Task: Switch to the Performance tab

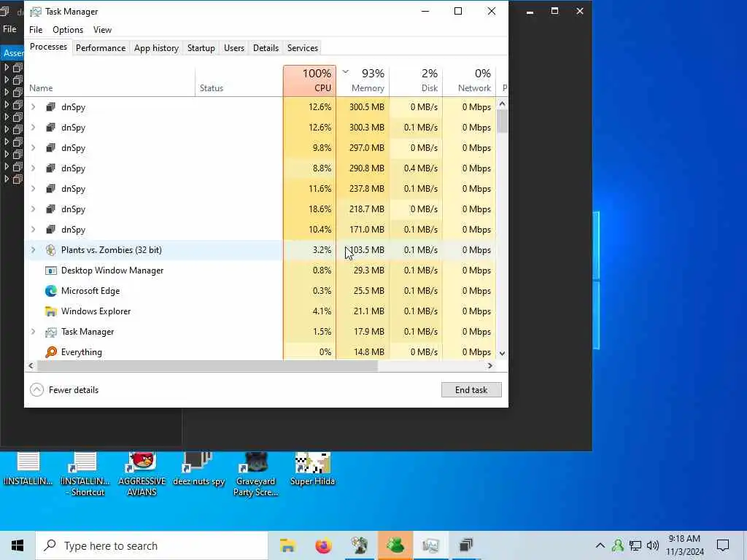Action: [x=101, y=48]
